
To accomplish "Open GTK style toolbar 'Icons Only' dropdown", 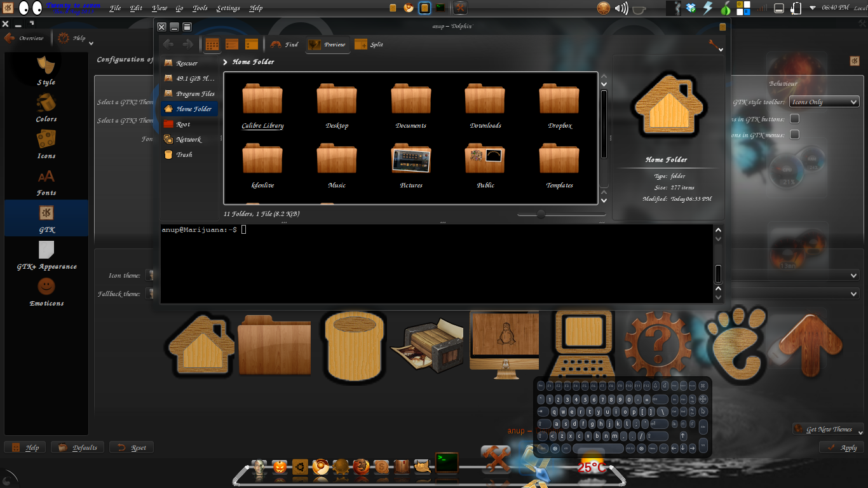I will tap(824, 102).
